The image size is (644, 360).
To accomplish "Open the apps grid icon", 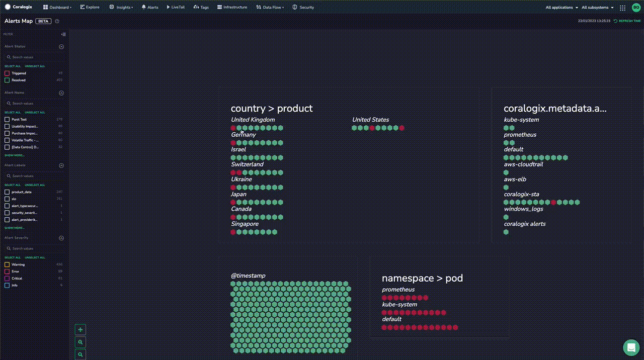I will pyautogui.click(x=622, y=8).
